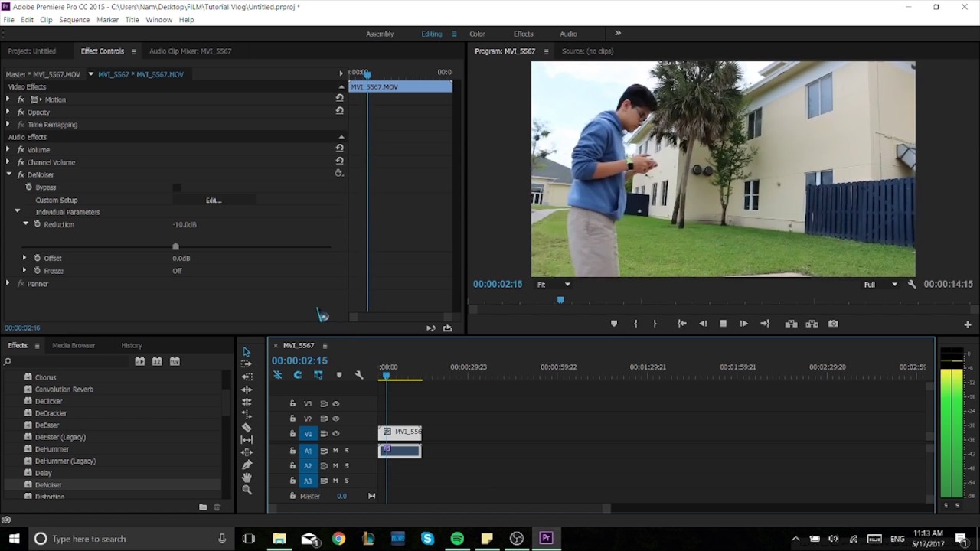Image resolution: width=980 pixels, height=551 pixels.
Task: Open the Marker menu
Action: pyautogui.click(x=107, y=20)
